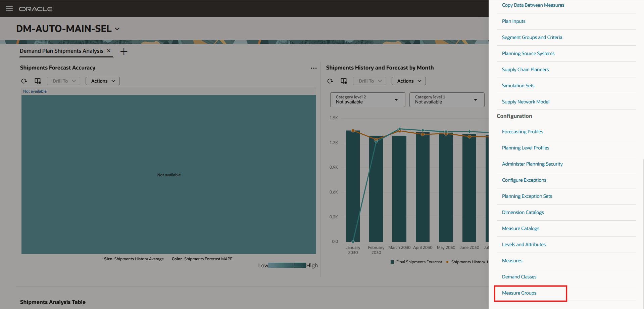This screenshot has width=644, height=309.
Task: Click table settings icon in Shipments Forecast Accuracy
Action: (x=38, y=81)
